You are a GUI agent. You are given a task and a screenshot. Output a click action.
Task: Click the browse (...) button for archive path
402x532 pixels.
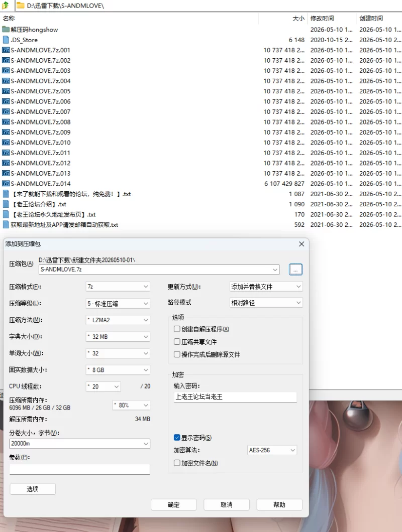pyautogui.click(x=295, y=270)
